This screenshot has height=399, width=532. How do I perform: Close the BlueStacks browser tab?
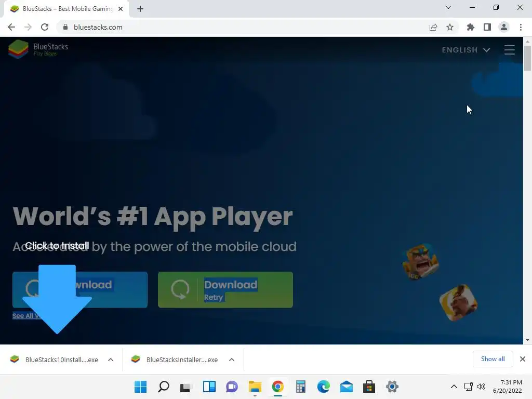click(121, 9)
